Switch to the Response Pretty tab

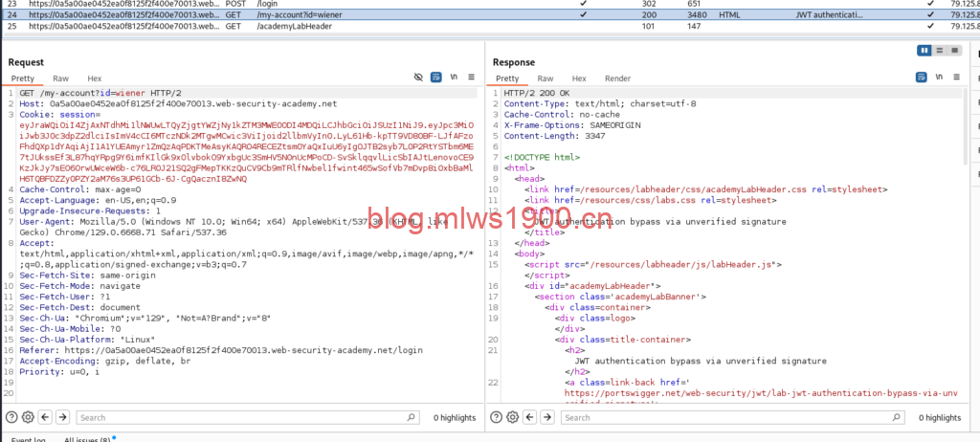coord(507,78)
